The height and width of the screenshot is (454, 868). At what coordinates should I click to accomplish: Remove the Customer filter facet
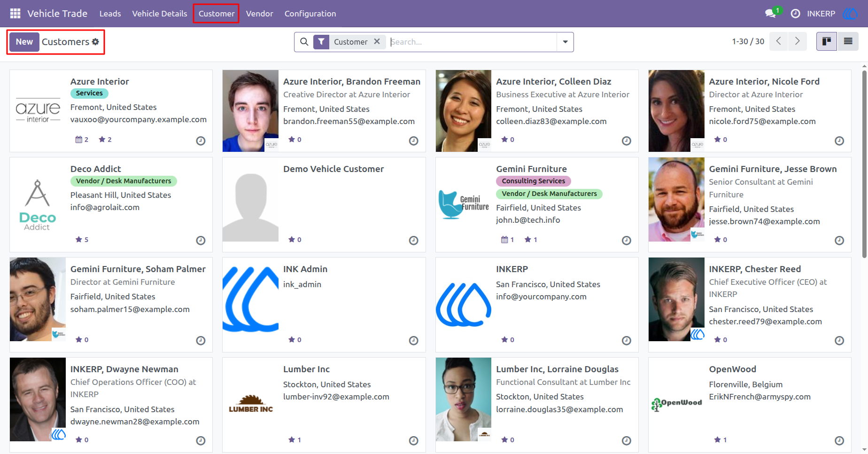coord(377,41)
